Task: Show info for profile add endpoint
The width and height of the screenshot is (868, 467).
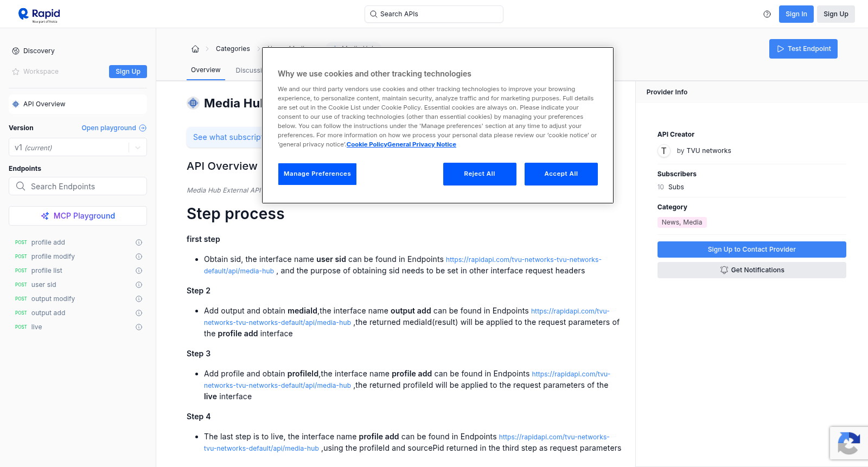Action: coord(139,242)
